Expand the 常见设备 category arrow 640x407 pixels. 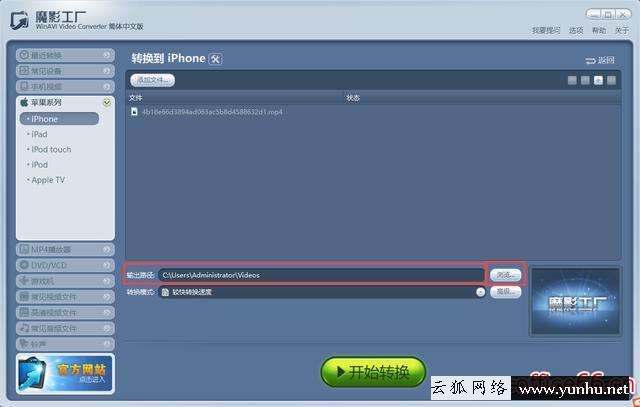(107, 71)
